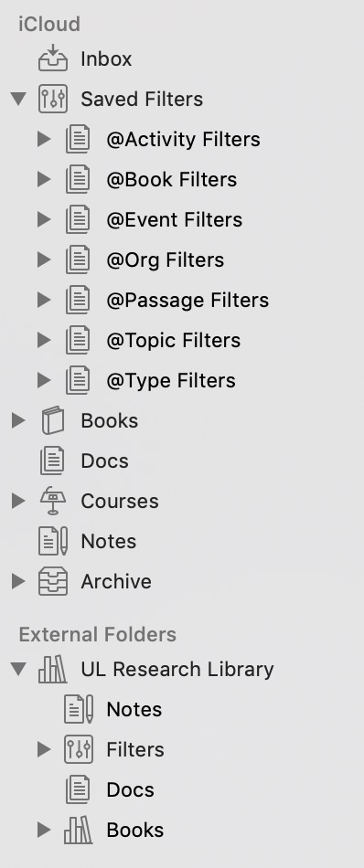Select the @Passage Filters item
This screenshot has height=868, width=364.
coord(187,300)
